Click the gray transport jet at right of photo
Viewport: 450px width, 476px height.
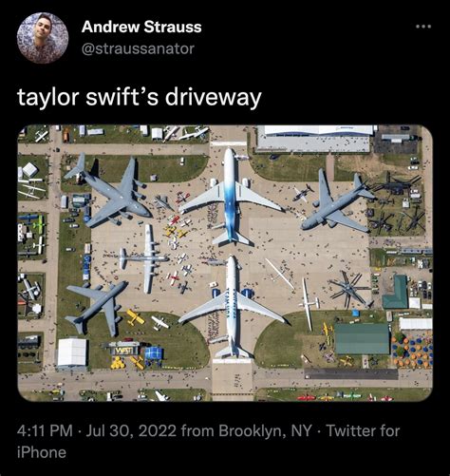(x=337, y=202)
